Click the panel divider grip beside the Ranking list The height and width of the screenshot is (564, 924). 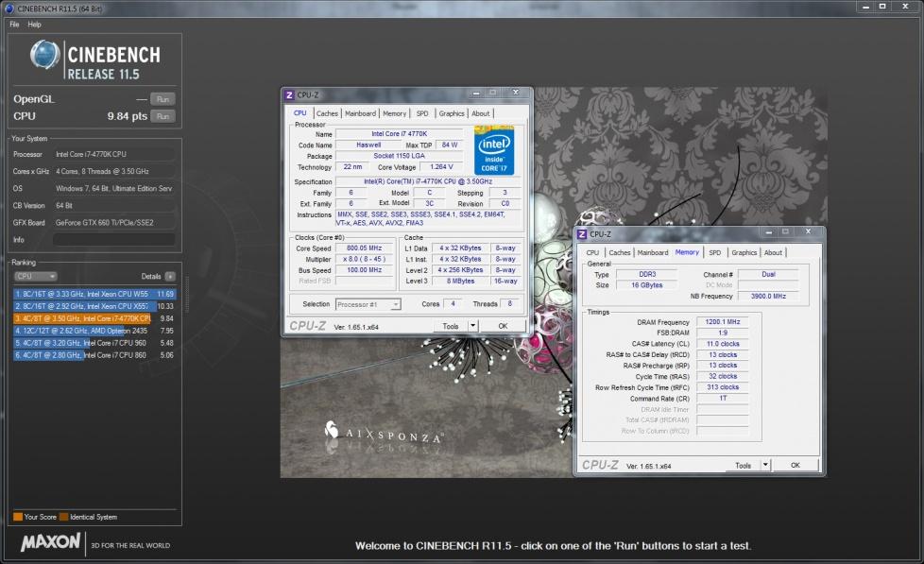click(x=187, y=295)
